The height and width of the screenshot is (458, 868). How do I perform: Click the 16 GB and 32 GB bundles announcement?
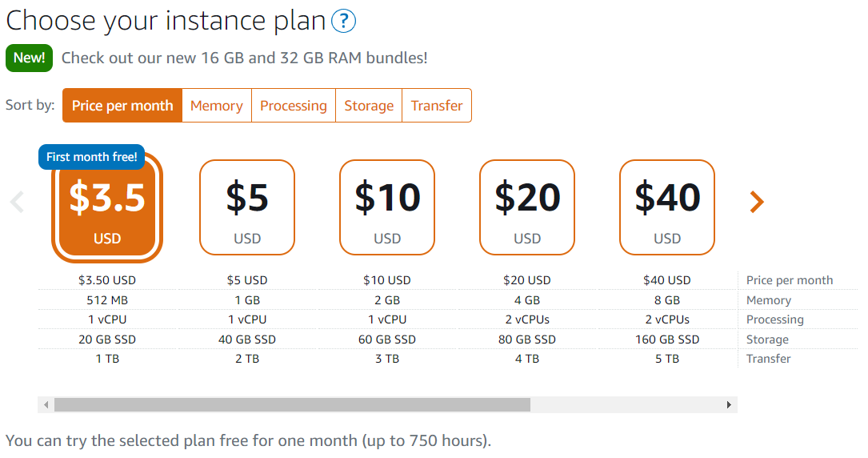coord(244,58)
